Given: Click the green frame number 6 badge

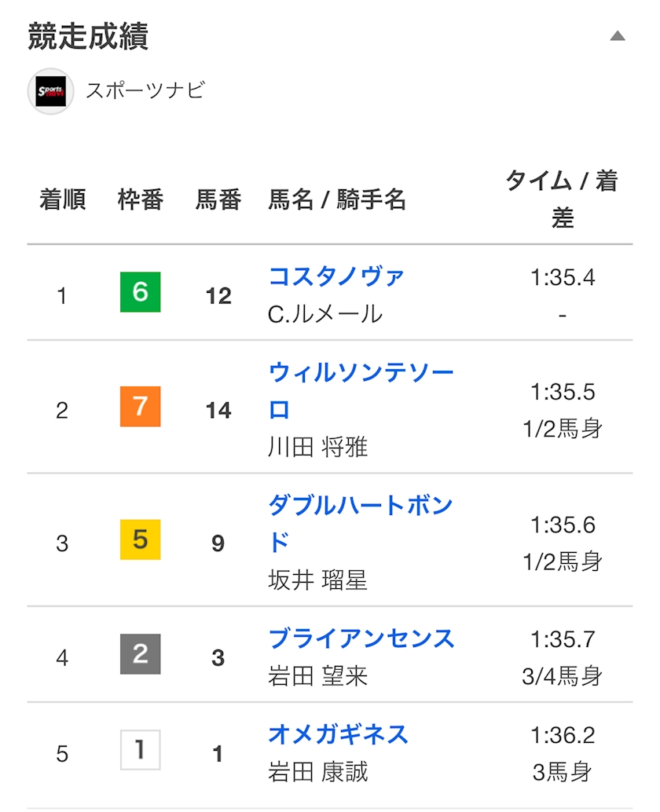Looking at the screenshot, I should [x=140, y=292].
